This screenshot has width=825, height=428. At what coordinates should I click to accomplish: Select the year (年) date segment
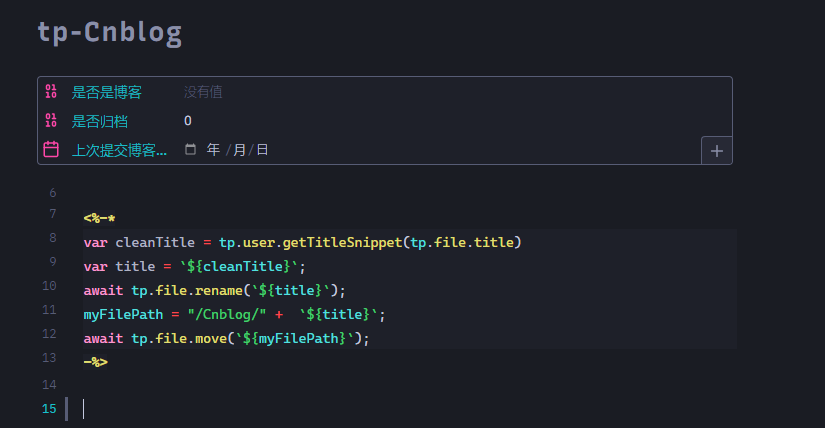coord(213,150)
